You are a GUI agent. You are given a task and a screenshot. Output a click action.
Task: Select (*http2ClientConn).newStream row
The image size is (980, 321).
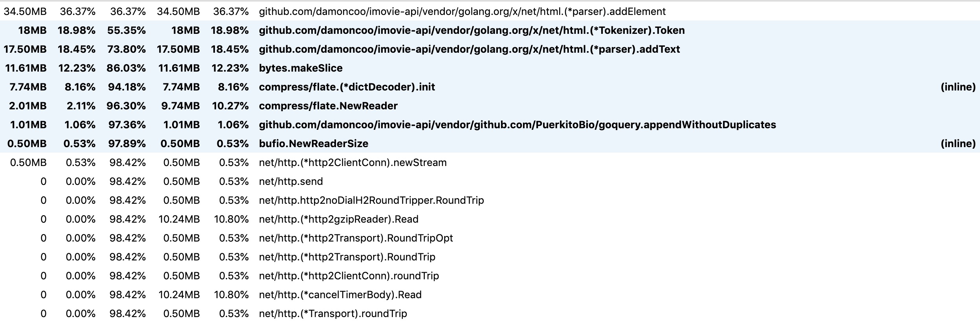490,162
